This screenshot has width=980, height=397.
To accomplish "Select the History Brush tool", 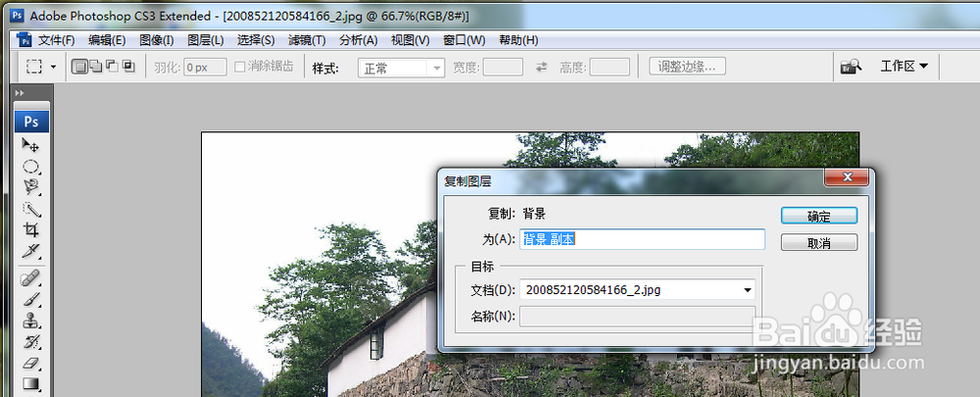I will pos(31,342).
